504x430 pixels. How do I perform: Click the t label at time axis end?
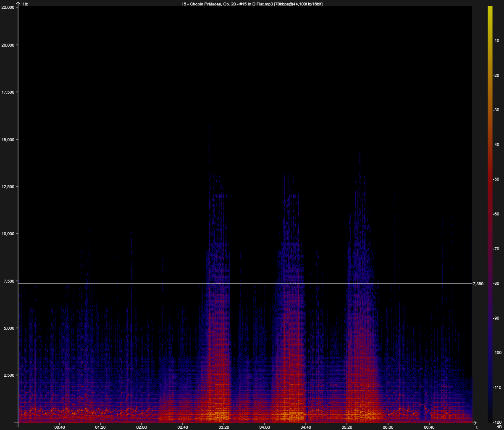coord(476,427)
